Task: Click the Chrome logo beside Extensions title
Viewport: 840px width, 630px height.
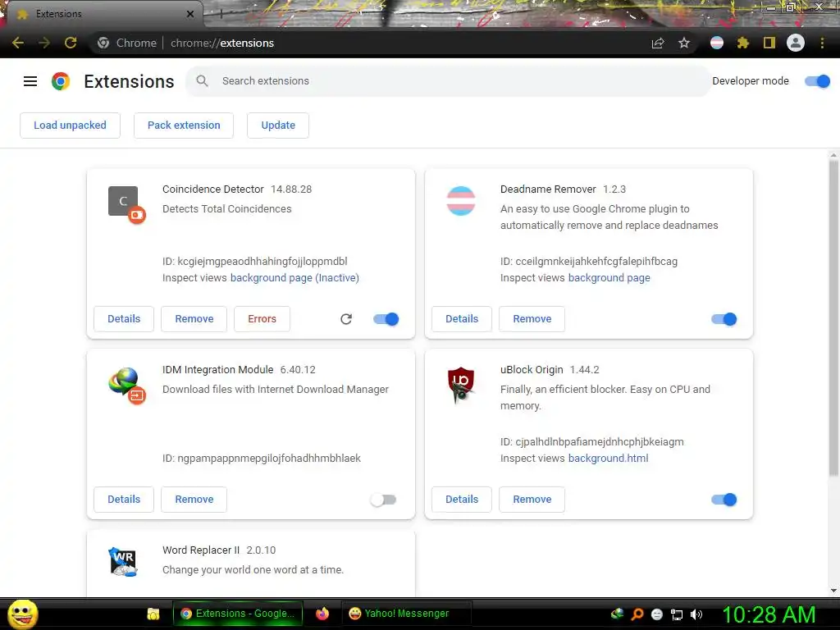Action: pos(61,81)
